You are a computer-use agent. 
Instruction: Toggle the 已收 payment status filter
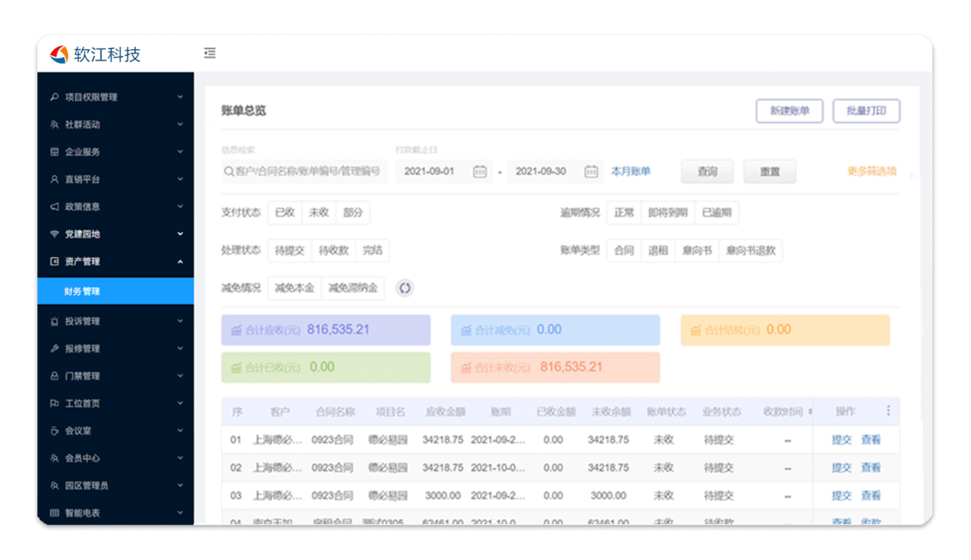coord(284,213)
